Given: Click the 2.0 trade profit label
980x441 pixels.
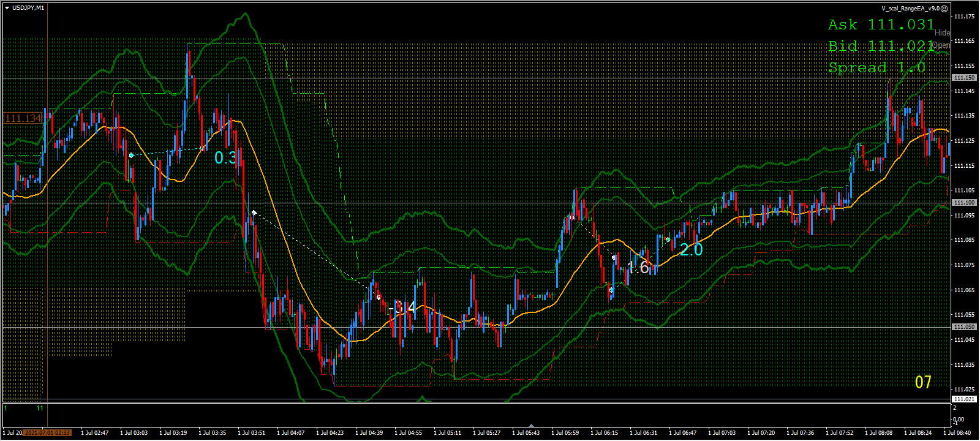Looking at the screenshot, I should 691,250.
